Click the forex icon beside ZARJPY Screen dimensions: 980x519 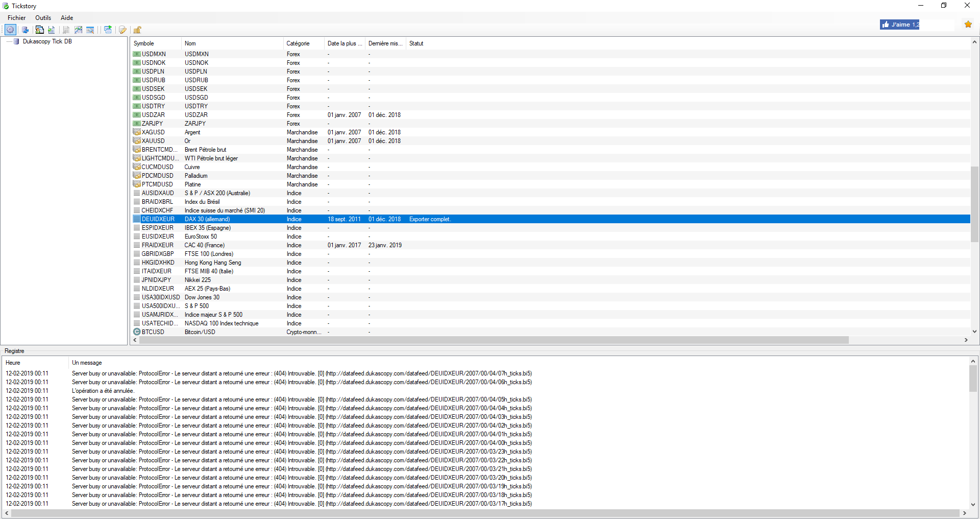[x=137, y=123]
